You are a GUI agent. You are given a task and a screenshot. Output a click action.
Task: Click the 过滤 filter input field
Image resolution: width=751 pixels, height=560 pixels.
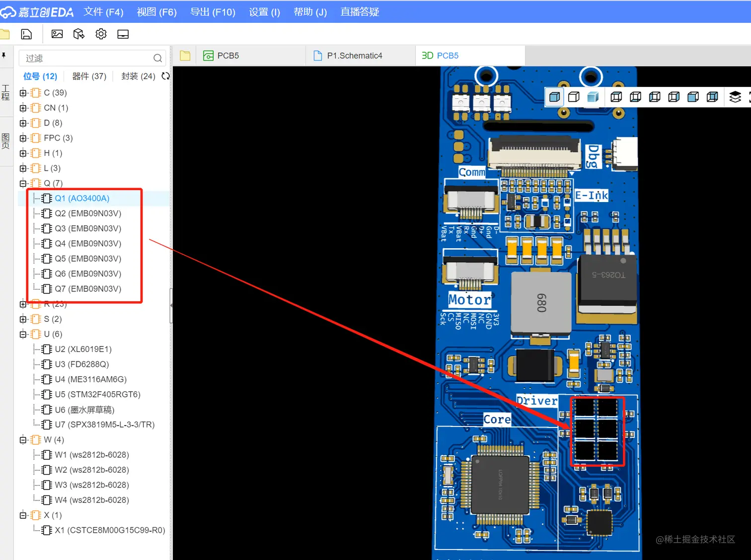92,58
